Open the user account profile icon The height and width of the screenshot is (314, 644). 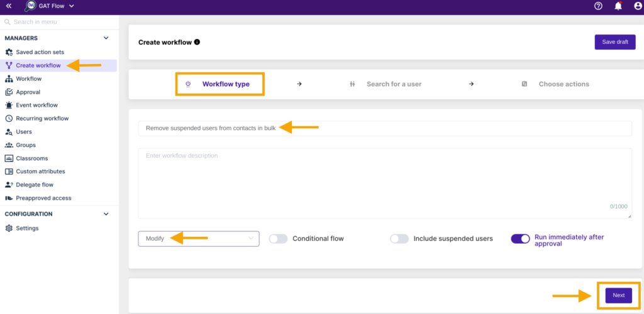pyautogui.click(x=636, y=6)
